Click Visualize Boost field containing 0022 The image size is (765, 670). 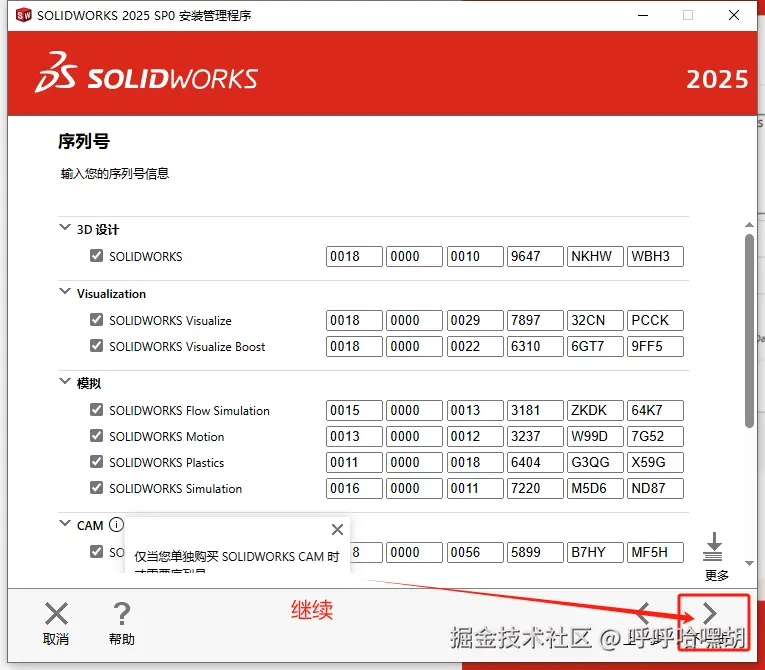coord(475,346)
